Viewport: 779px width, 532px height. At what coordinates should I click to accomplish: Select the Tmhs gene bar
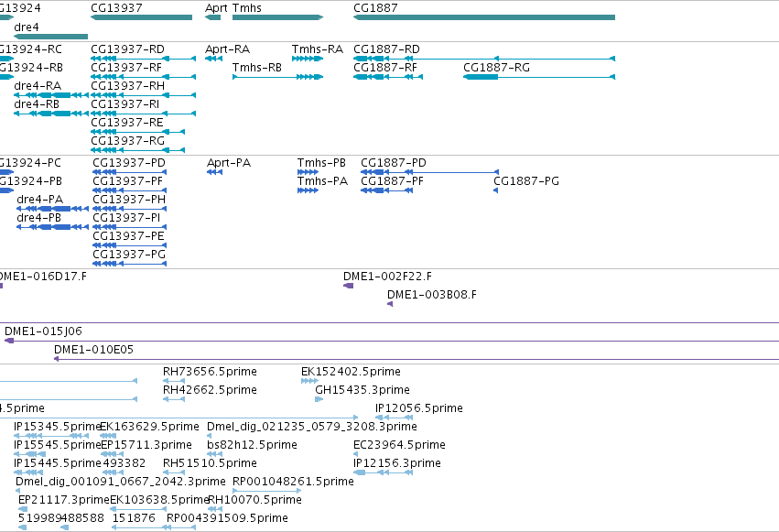click(277, 17)
